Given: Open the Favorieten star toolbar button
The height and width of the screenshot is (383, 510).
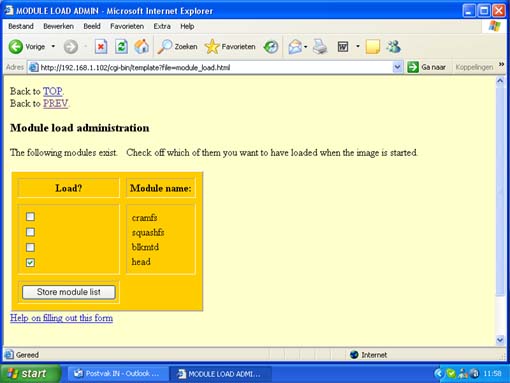Looking at the screenshot, I should coord(230,47).
